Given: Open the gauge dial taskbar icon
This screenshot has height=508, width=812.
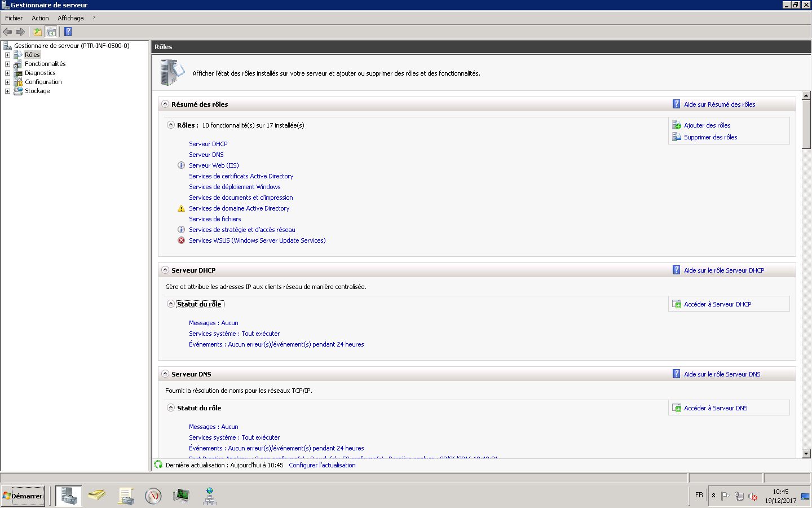Looking at the screenshot, I should 153,496.
